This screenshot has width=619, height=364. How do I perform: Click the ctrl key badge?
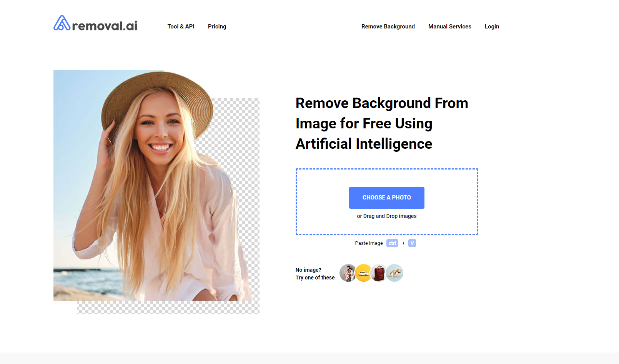click(392, 243)
